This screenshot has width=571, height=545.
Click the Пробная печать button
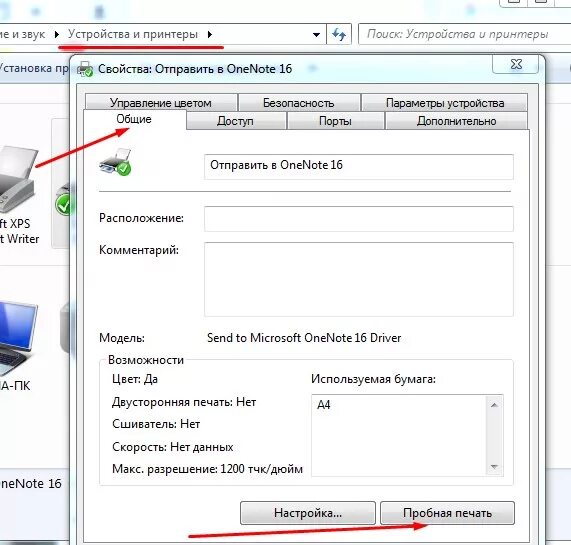[x=447, y=513]
